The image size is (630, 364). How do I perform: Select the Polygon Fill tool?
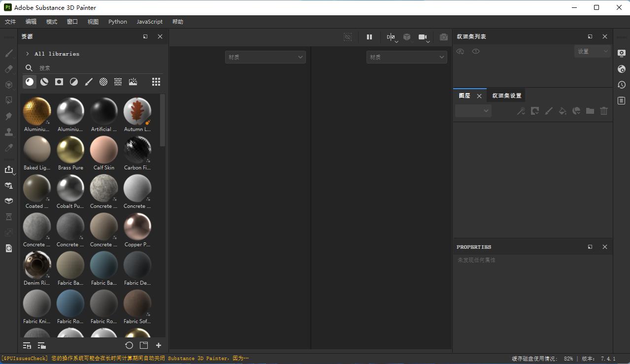pos(9,100)
